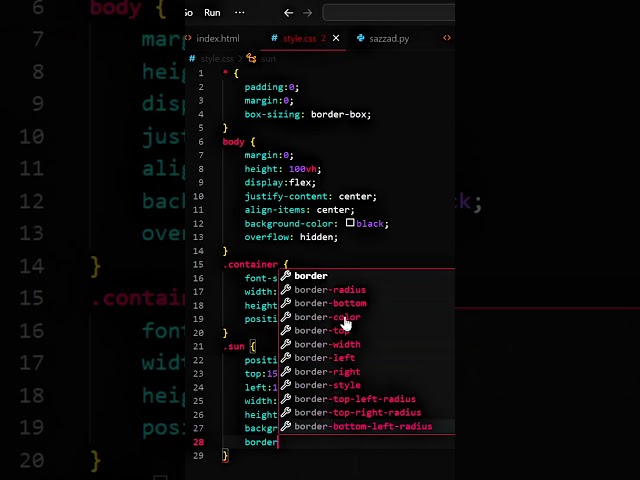Click the .sun breadcrumb item
Image resolution: width=640 pixels, height=480 pixels.
coord(268,59)
